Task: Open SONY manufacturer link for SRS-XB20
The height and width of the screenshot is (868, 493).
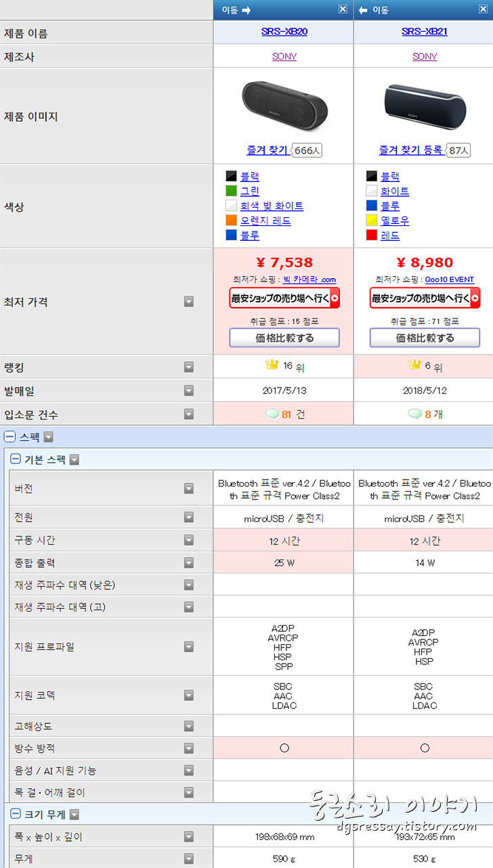Action: point(284,56)
